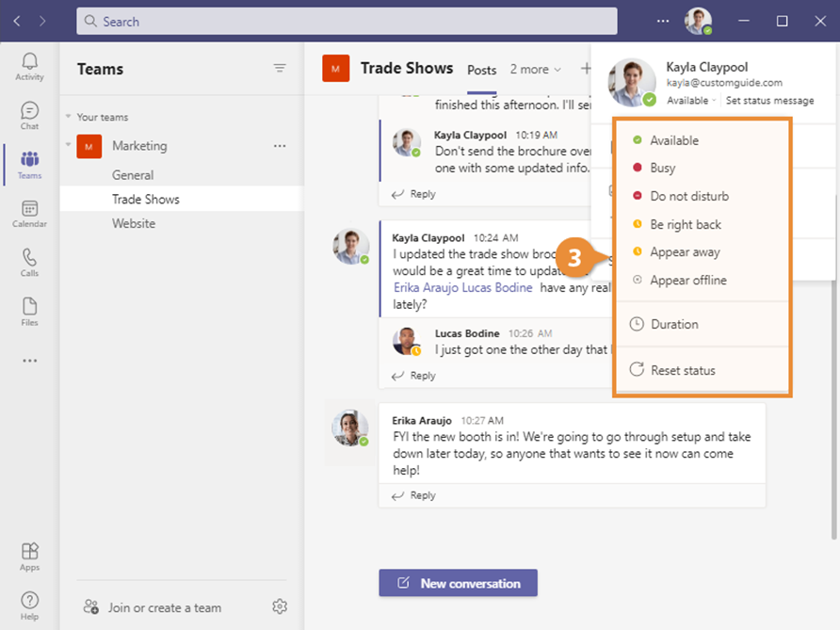Click the profile picture in title bar

(x=698, y=22)
